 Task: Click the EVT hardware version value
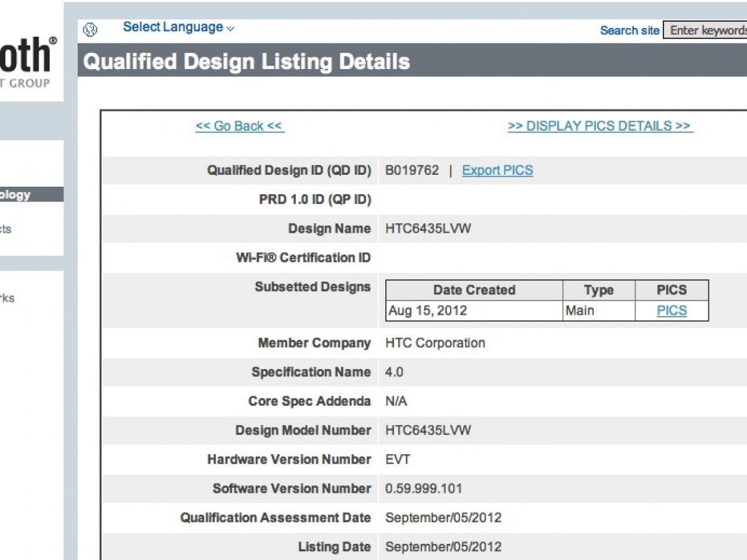tap(398, 460)
